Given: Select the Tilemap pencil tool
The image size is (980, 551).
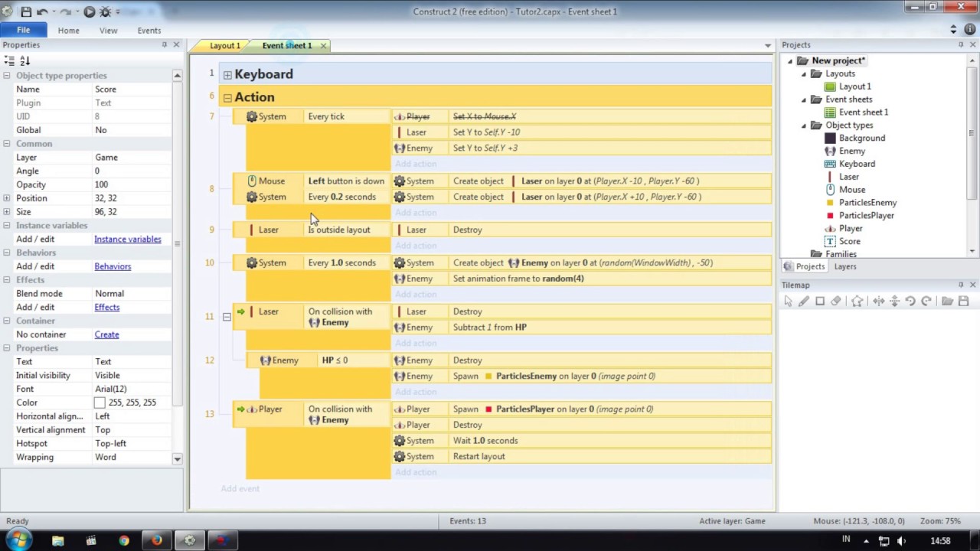Looking at the screenshot, I should 804,302.
